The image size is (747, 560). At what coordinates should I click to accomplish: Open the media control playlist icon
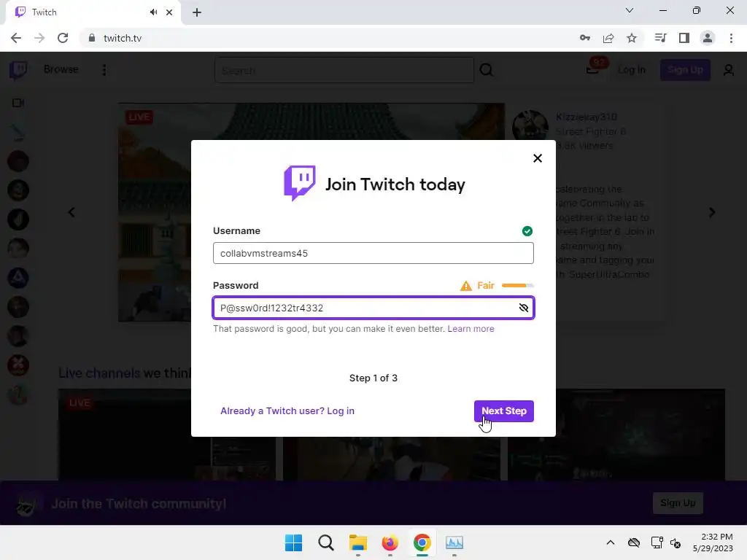tap(660, 38)
